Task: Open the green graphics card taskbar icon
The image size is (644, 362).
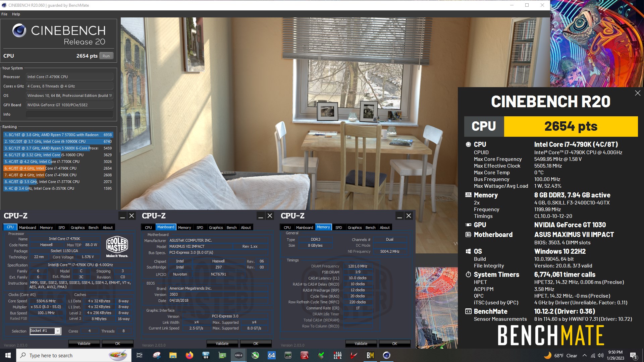Action: click(x=222, y=355)
